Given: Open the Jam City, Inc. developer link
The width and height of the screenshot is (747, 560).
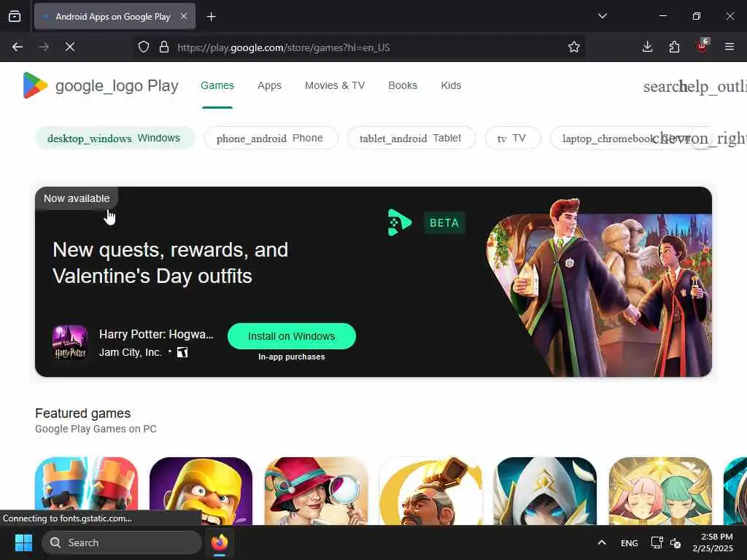Looking at the screenshot, I should click(x=131, y=352).
